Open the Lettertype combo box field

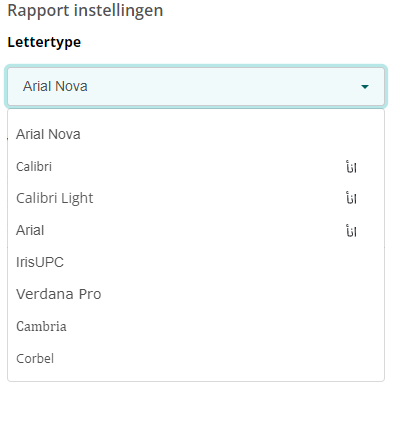(196, 87)
